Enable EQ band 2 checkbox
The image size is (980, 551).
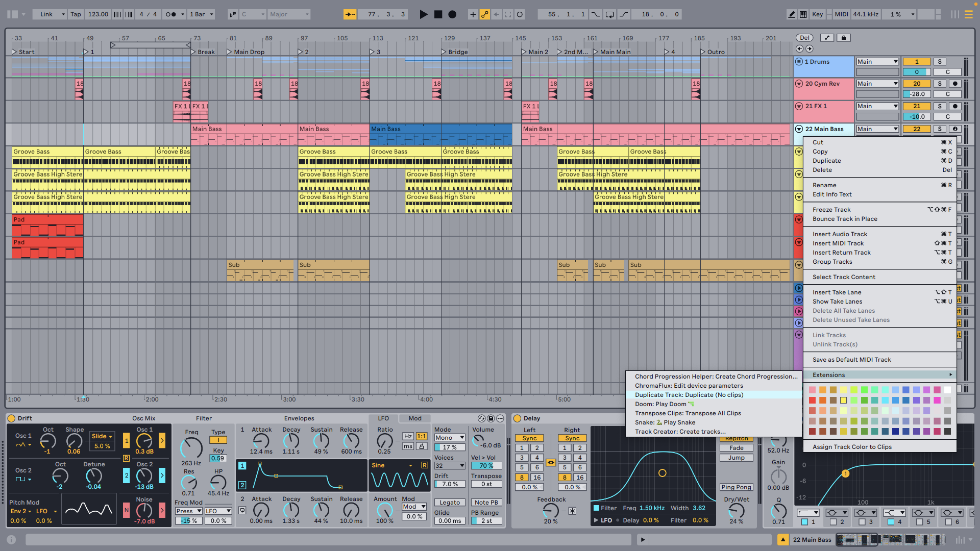tap(834, 522)
